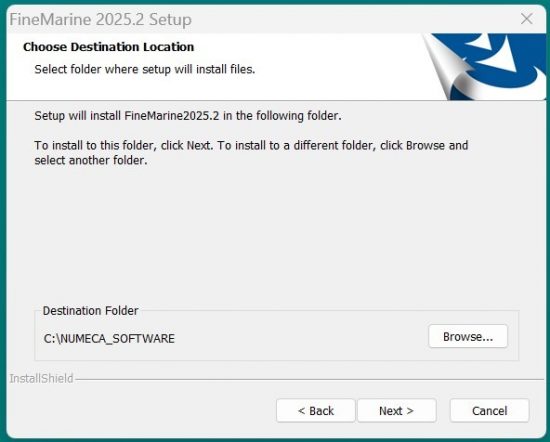The width and height of the screenshot is (550, 442).
Task: Click the Browse... button
Action: click(x=468, y=336)
